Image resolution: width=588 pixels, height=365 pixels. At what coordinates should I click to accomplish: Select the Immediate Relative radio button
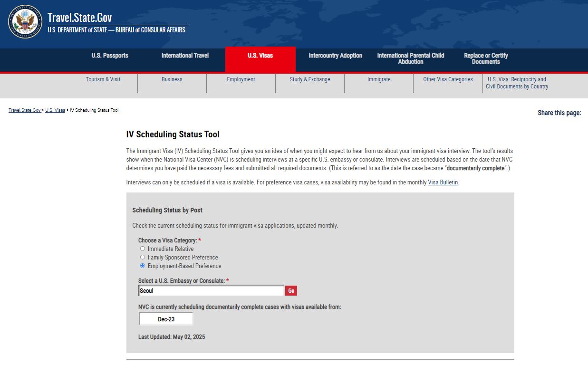143,249
